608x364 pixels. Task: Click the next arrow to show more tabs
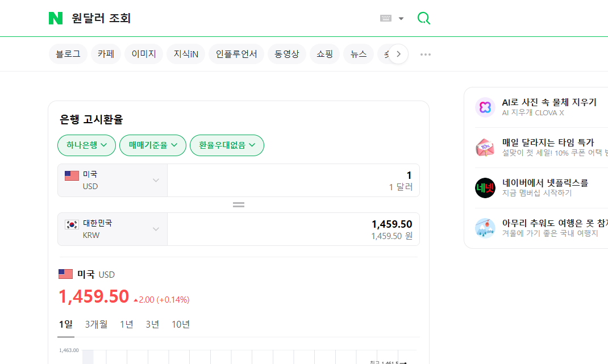pyautogui.click(x=398, y=53)
